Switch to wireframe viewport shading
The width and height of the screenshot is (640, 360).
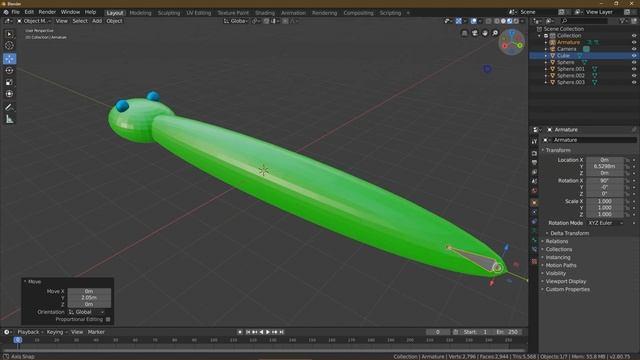coord(496,21)
